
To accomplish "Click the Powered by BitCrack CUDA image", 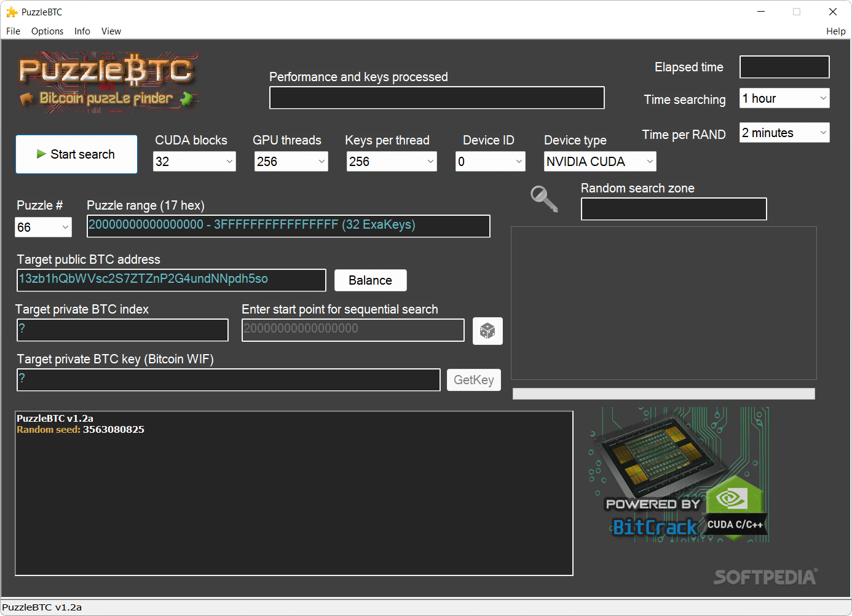I will [x=678, y=475].
